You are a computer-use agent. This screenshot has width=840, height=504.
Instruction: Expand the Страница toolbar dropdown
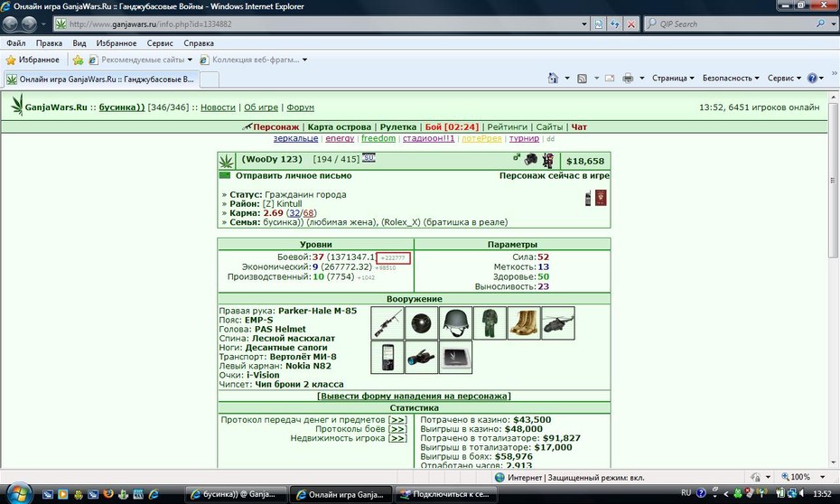click(673, 79)
